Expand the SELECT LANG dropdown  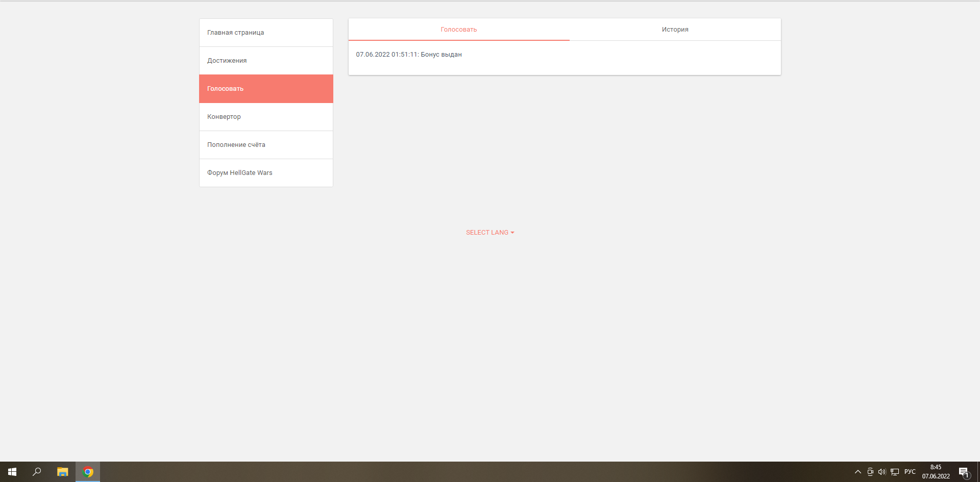click(x=490, y=233)
